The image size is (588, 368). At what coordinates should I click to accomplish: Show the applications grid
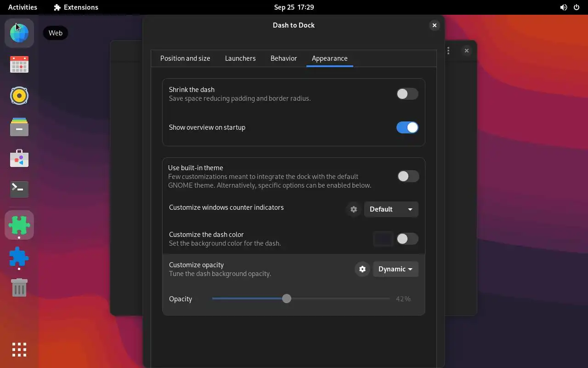[x=19, y=350]
